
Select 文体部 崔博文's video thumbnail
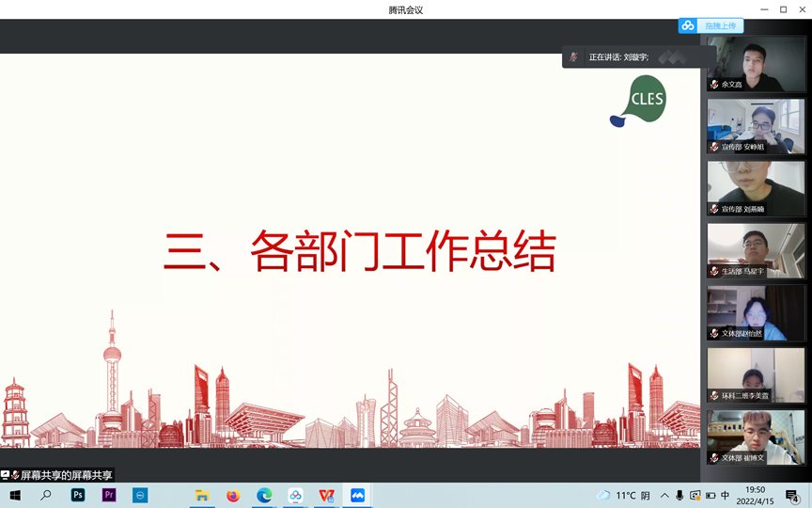coord(756,437)
